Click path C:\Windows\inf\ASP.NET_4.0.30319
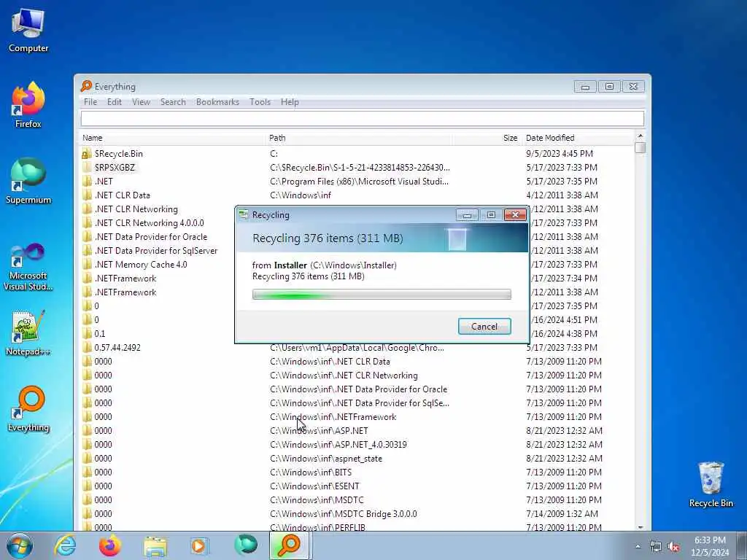Viewport: 747px width, 560px height. [x=338, y=445]
